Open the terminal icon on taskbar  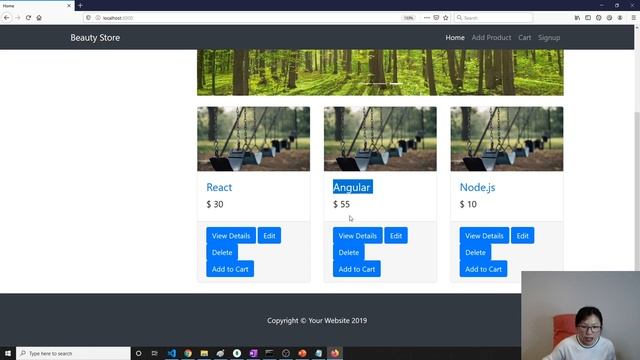point(269,353)
